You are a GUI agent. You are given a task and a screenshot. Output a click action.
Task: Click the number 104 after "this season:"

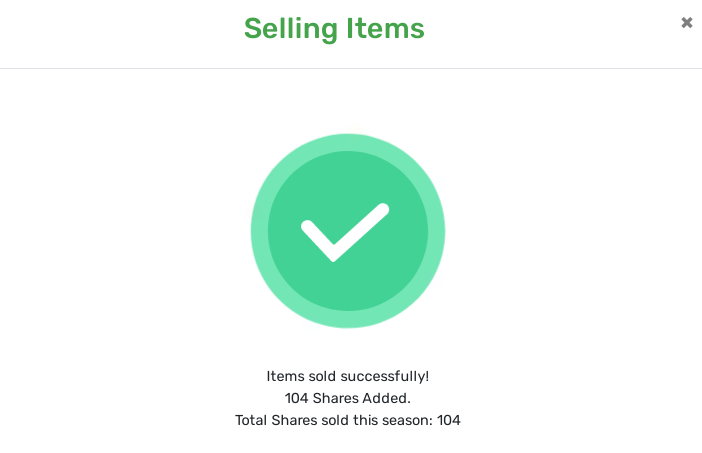tap(449, 420)
